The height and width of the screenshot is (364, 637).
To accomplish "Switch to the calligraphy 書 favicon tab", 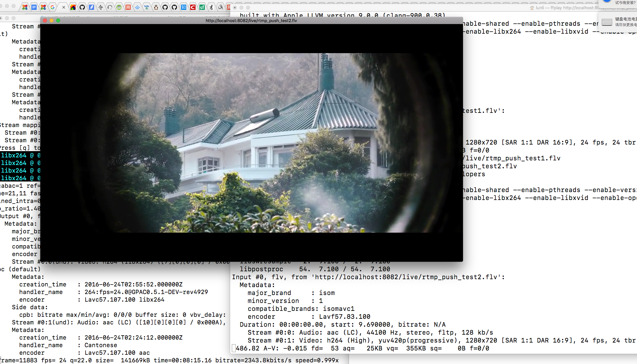I will click(211, 7).
